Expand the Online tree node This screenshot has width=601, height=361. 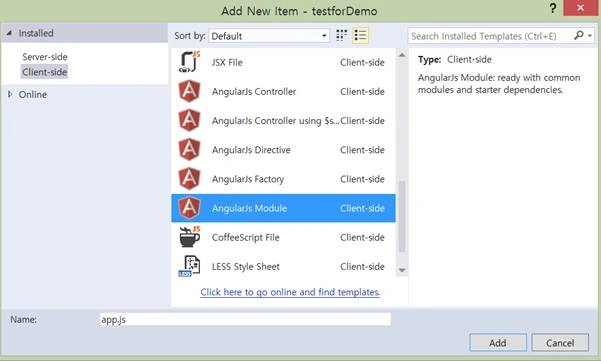coord(10,94)
